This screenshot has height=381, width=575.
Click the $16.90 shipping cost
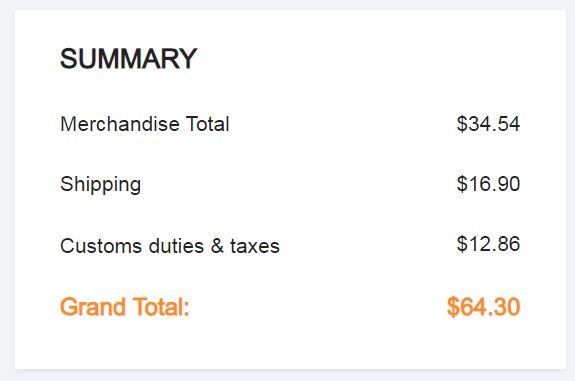click(x=488, y=184)
